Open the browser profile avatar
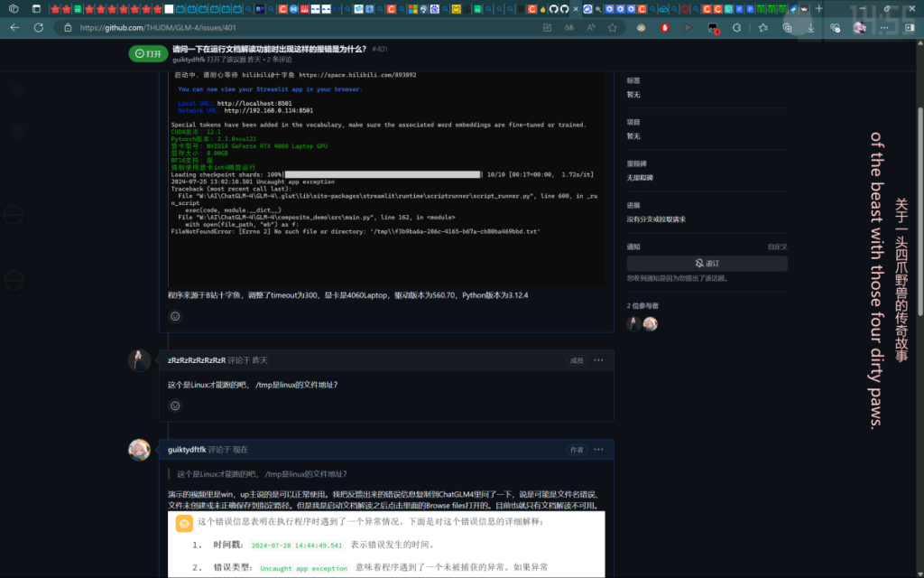924x578 pixels. point(859,28)
